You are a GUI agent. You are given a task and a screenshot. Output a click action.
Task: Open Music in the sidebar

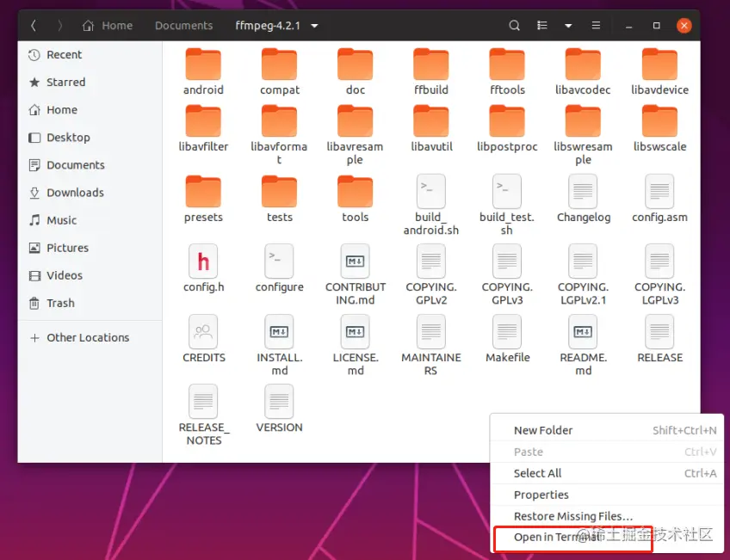[90, 220]
